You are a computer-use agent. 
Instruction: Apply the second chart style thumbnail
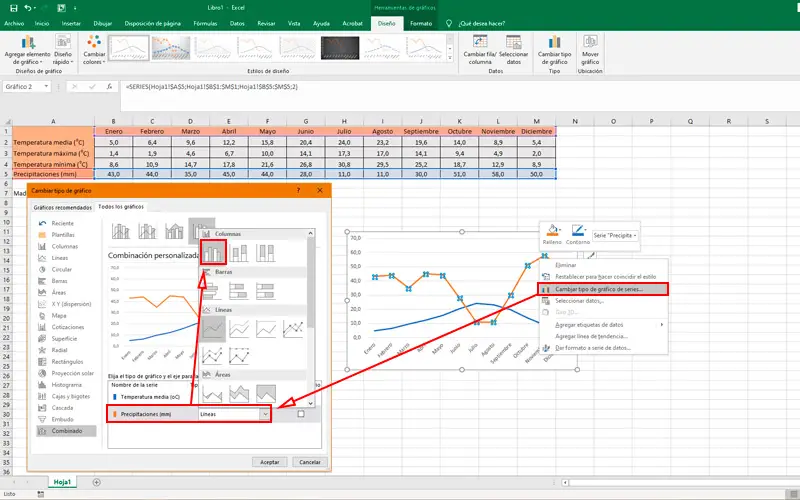pos(171,48)
